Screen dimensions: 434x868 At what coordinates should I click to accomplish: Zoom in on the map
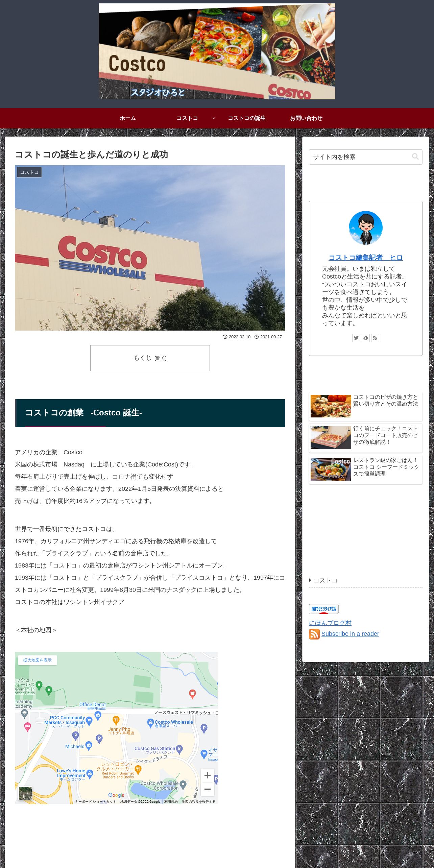click(x=208, y=775)
